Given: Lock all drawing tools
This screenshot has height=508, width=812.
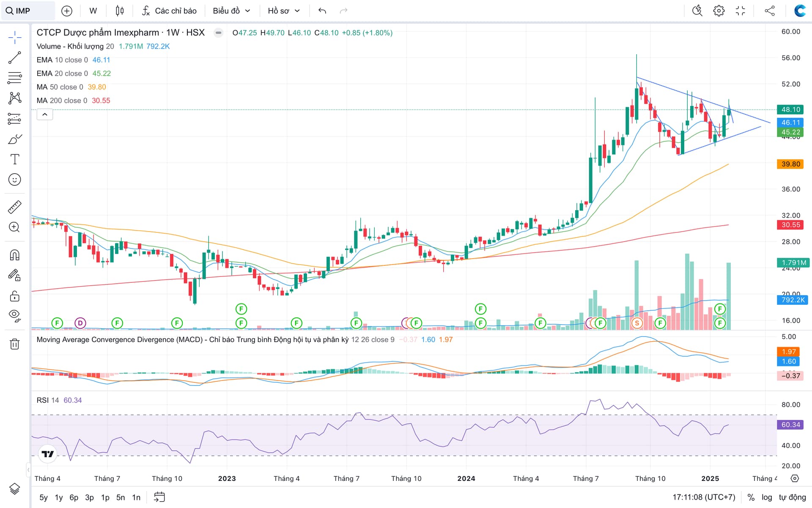Looking at the screenshot, I should click(14, 296).
